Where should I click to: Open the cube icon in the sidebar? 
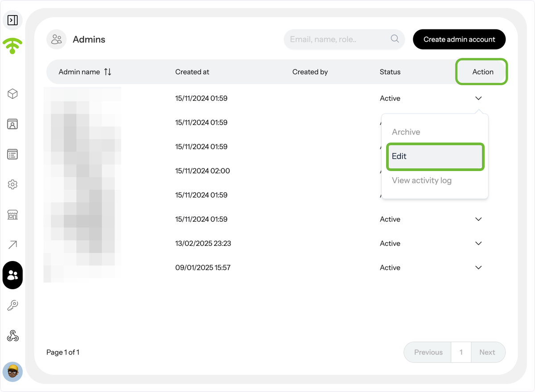tap(12, 94)
